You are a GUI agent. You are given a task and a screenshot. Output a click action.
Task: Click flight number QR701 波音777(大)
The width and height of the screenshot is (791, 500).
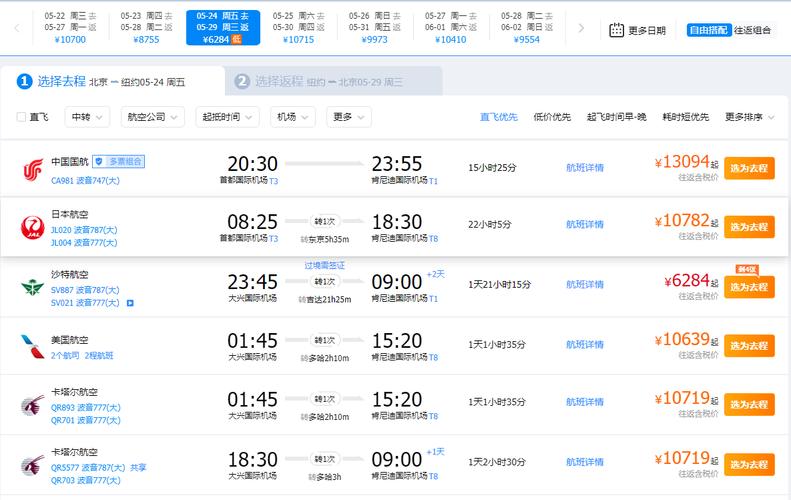(x=85, y=420)
